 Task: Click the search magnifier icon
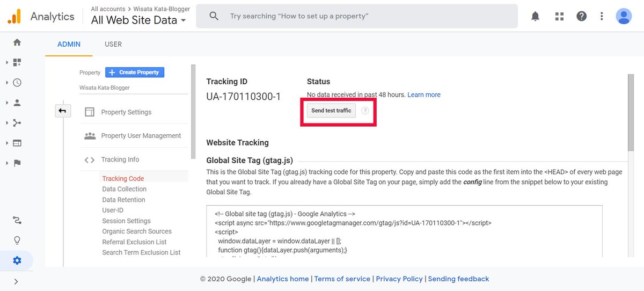(x=214, y=16)
